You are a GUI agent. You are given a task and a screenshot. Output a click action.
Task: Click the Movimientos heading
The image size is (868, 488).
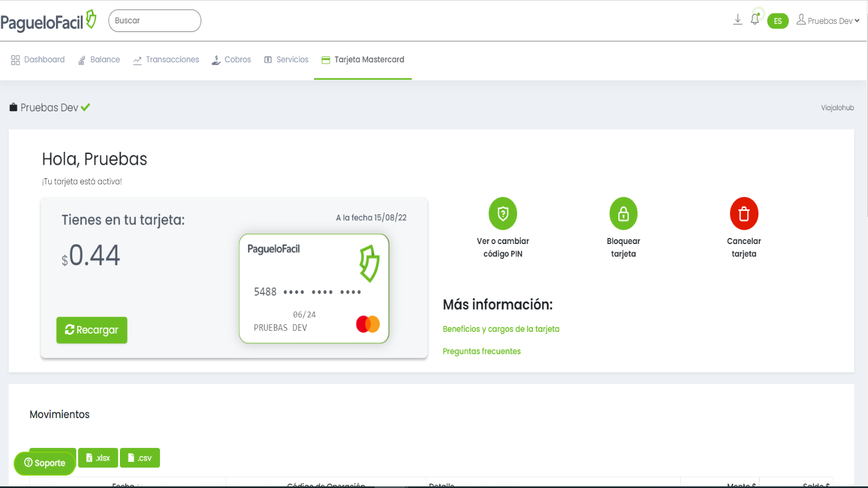(60, 414)
